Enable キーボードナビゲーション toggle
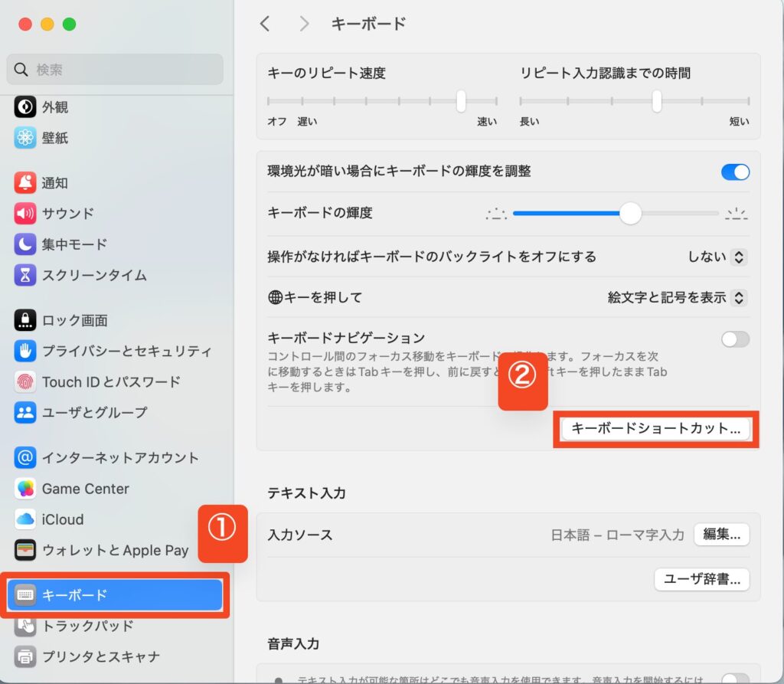This screenshot has height=684, width=784. point(735,339)
